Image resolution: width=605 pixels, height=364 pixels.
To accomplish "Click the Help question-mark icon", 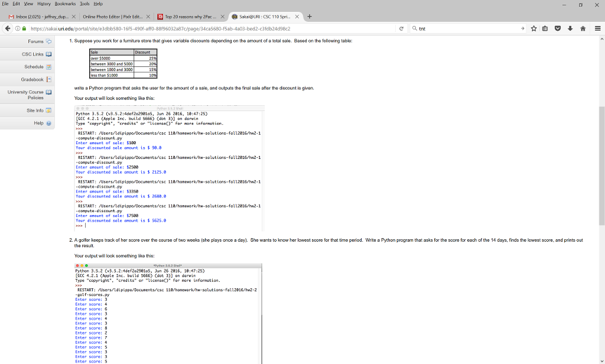I will 48,123.
